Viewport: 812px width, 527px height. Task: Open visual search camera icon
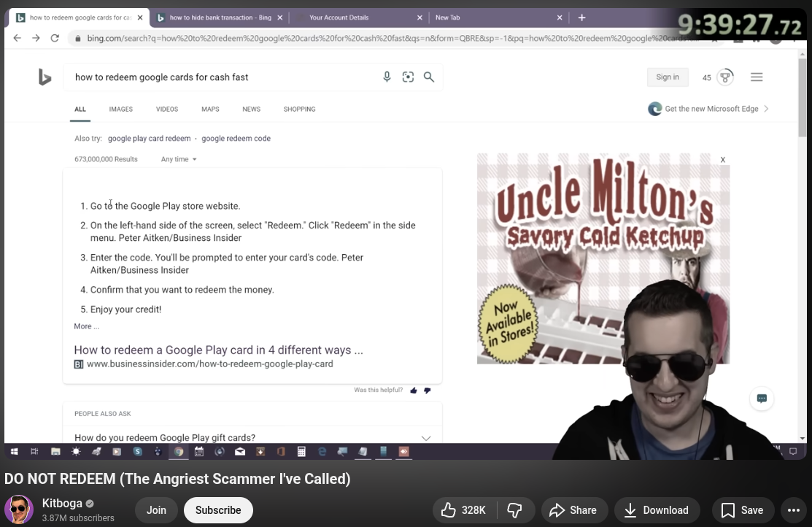pos(408,77)
